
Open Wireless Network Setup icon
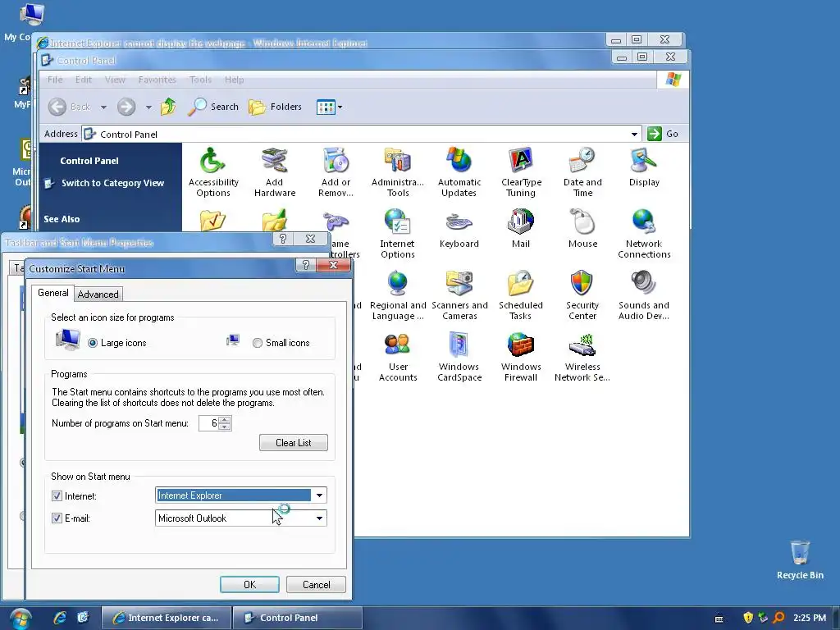(x=582, y=358)
